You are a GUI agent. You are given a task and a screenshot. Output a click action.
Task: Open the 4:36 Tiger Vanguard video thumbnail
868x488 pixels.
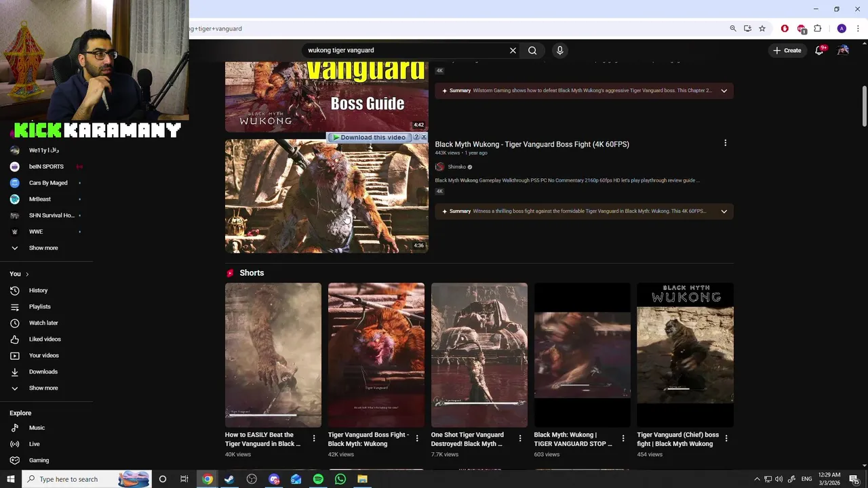pos(326,196)
